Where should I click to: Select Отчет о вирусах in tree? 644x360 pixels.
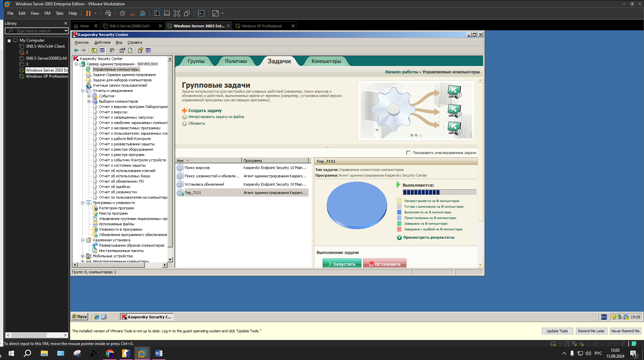(113, 112)
